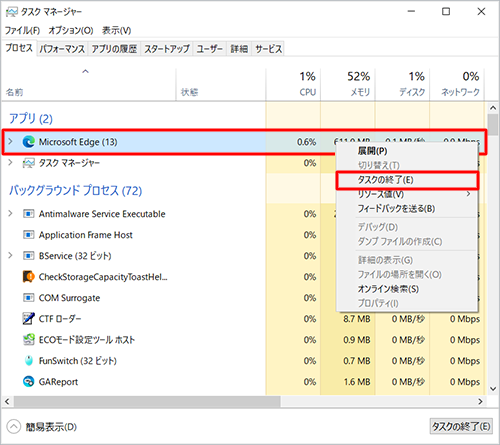
Task: Click Microsoft Edge 0.6% CPU value
Action: coord(306,142)
